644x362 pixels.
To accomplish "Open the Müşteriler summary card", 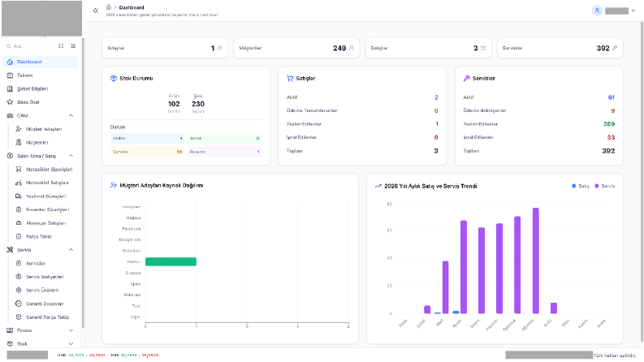I will (x=296, y=48).
